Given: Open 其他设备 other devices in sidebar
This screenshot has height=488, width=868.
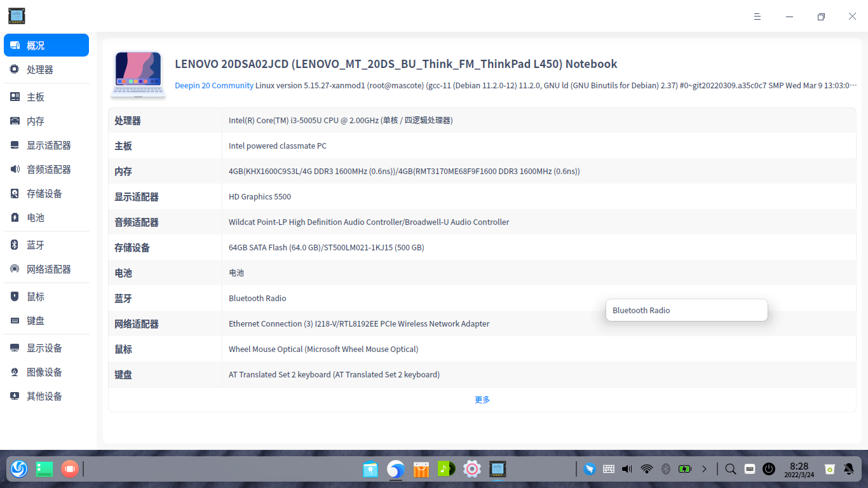Looking at the screenshot, I should [46, 396].
